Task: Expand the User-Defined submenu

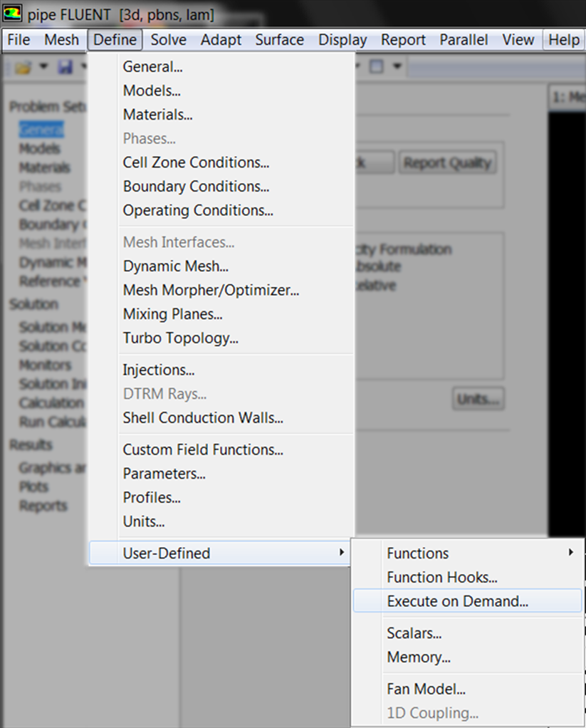Action: tap(219, 553)
